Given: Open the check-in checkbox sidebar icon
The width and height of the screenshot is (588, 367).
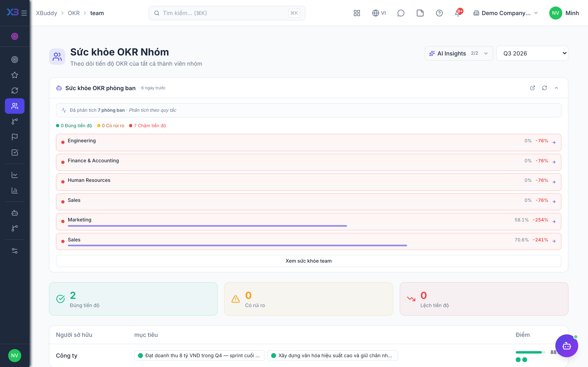Looking at the screenshot, I should click(x=14, y=153).
